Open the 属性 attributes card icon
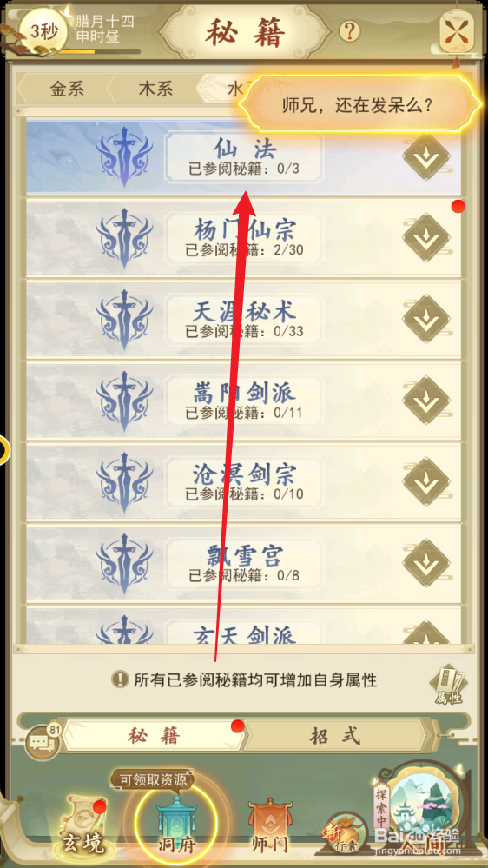The image size is (488, 868). point(449,687)
